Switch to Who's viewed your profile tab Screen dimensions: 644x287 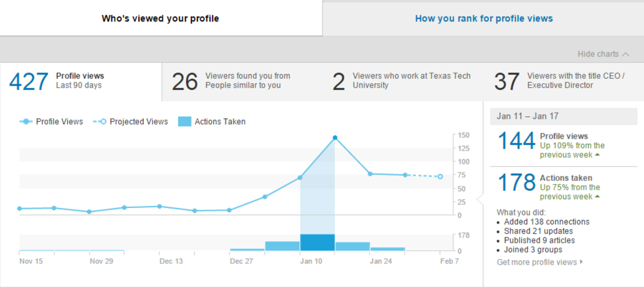click(160, 19)
